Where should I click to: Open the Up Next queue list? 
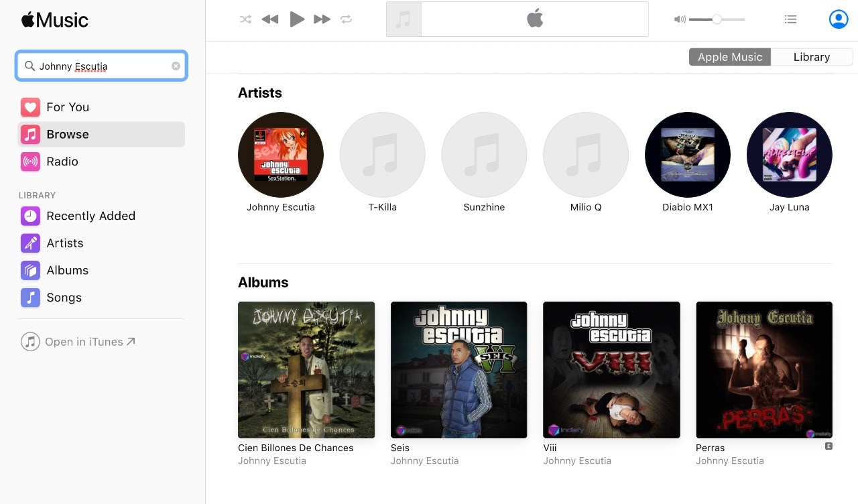[x=790, y=19]
